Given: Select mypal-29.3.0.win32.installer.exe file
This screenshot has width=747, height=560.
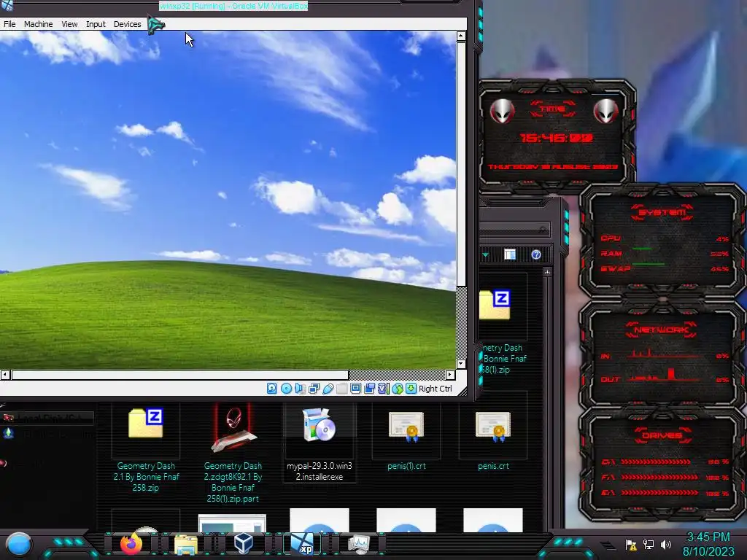Looking at the screenshot, I should [x=320, y=444].
